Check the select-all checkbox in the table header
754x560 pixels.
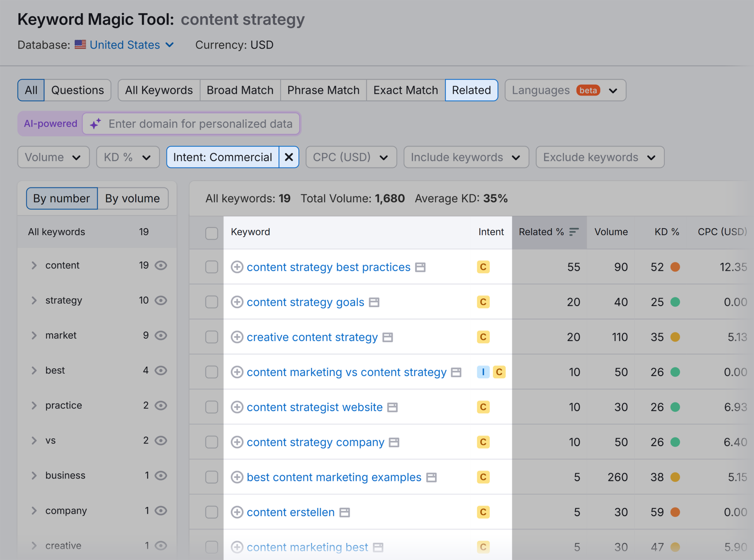tap(212, 233)
